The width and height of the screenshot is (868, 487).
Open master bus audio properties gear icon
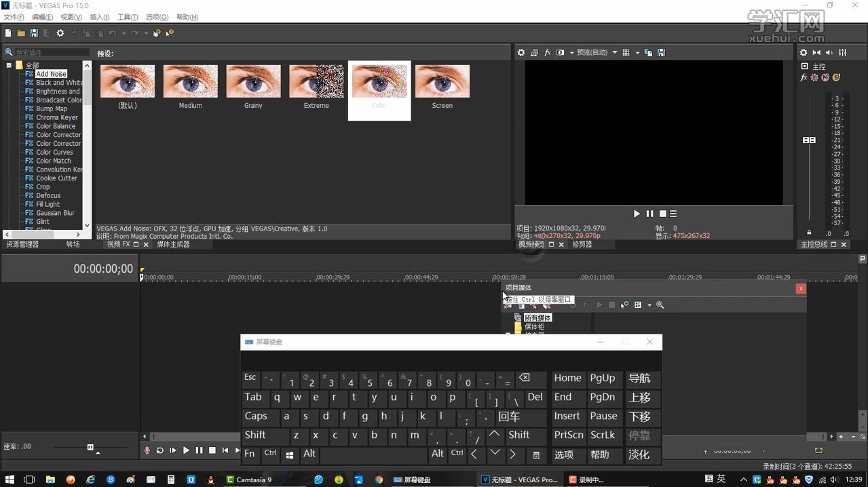coord(804,52)
